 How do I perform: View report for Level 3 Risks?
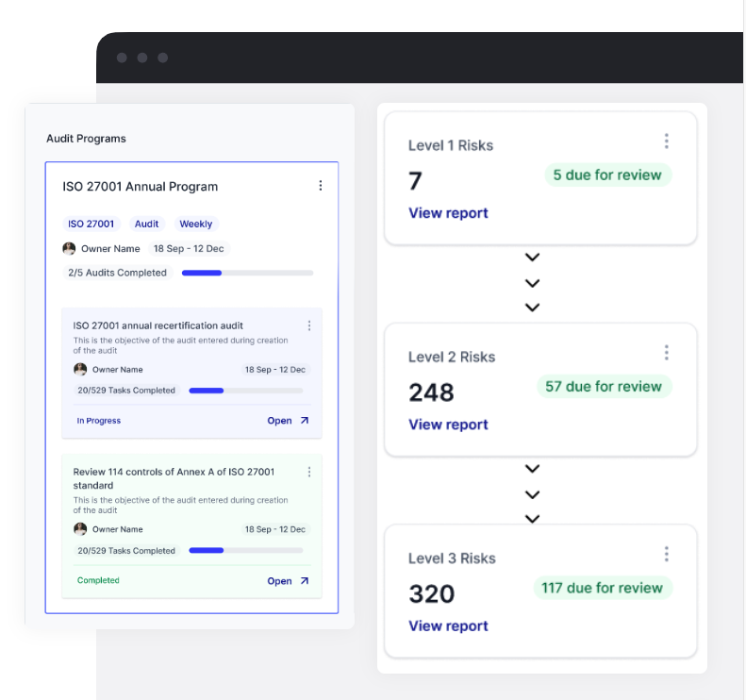coord(448,625)
